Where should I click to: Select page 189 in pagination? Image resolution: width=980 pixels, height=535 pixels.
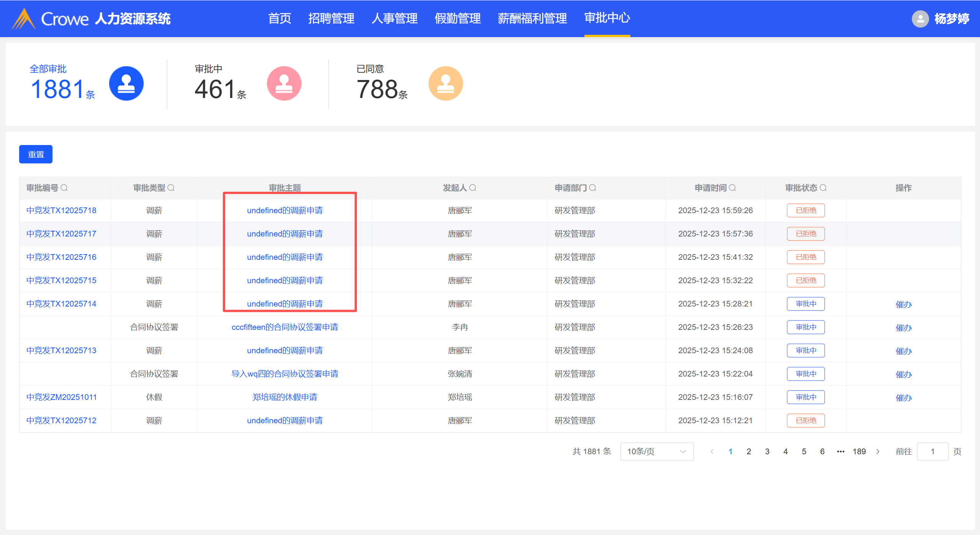pos(859,452)
